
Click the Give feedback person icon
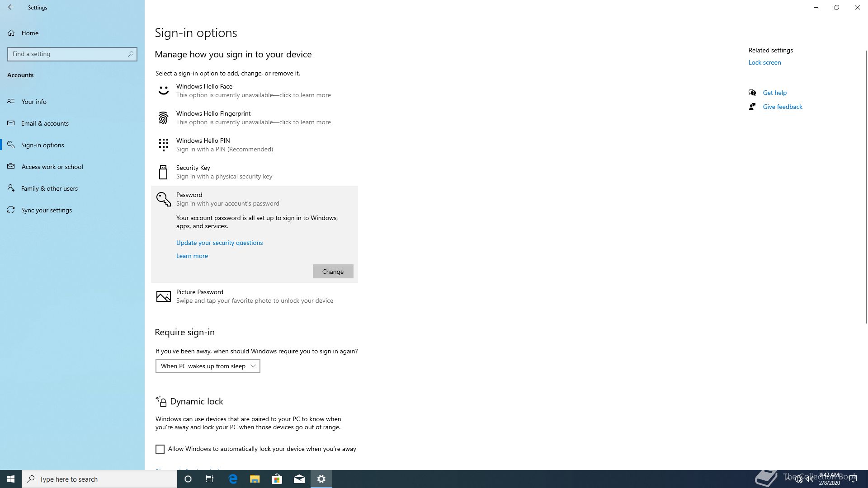click(x=752, y=107)
